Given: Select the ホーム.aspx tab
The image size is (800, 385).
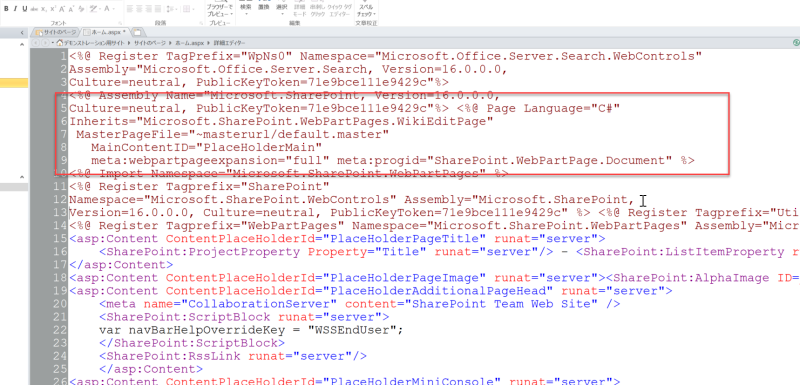Looking at the screenshot, I should (x=105, y=32).
